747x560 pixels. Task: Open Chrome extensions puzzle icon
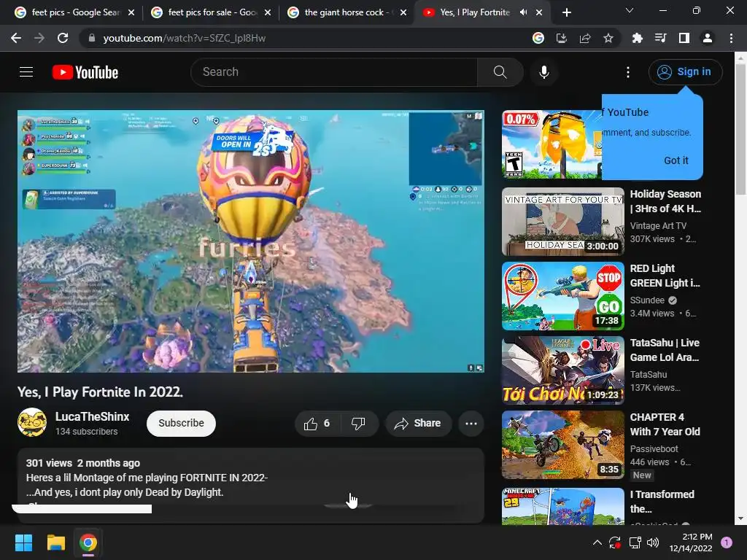click(637, 38)
